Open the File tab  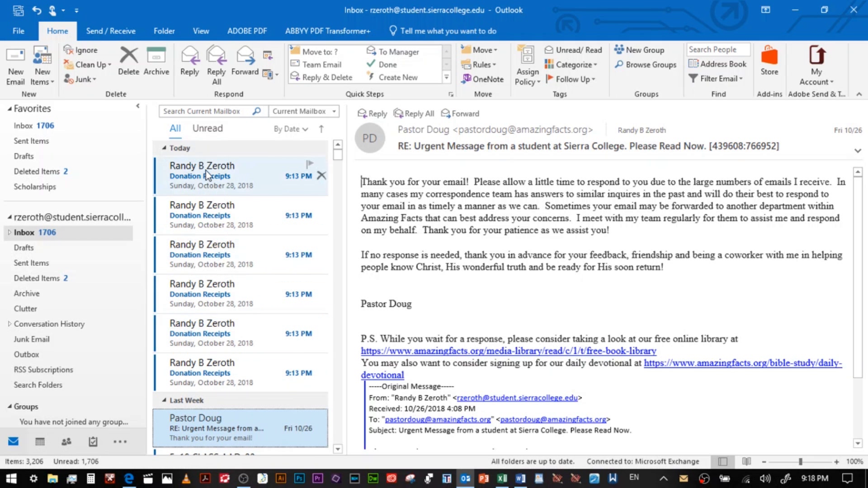click(19, 31)
